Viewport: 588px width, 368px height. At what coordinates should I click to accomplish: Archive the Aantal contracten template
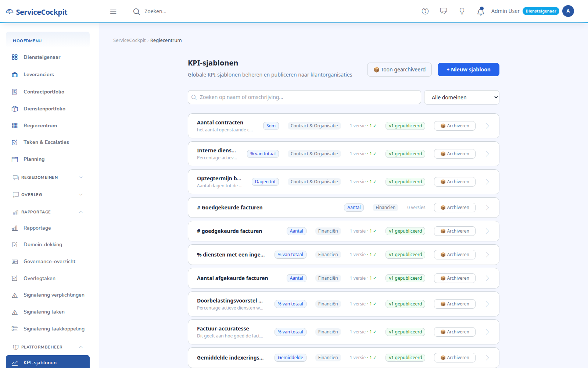pyautogui.click(x=455, y=126)
